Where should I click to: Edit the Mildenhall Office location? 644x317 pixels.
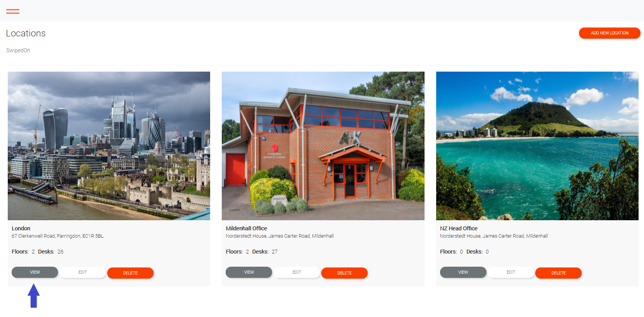click(x=297, y=272)
